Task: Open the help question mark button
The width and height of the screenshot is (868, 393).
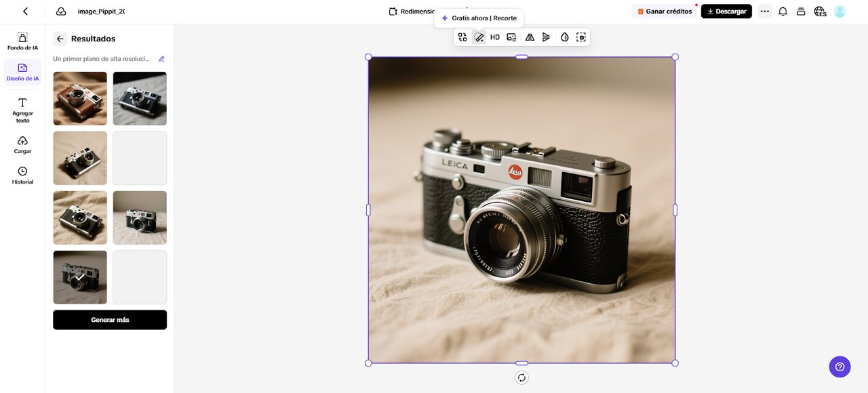Action: [840, 367]
